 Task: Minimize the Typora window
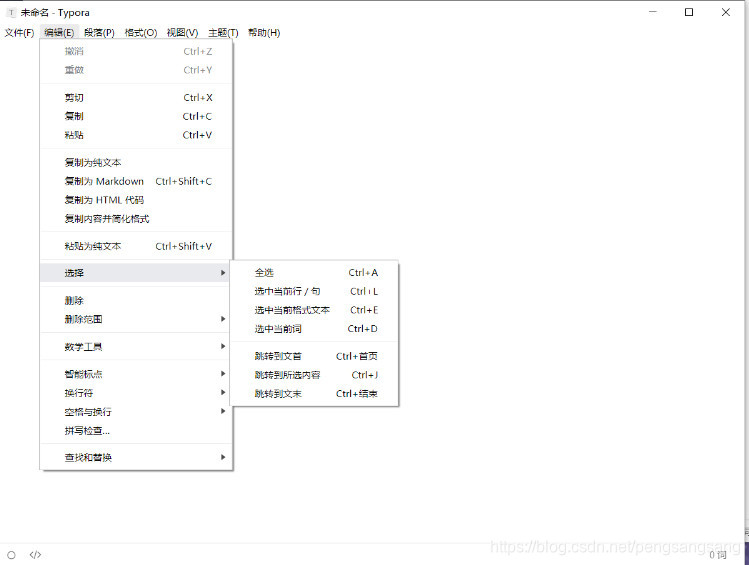tap(653, 12)
